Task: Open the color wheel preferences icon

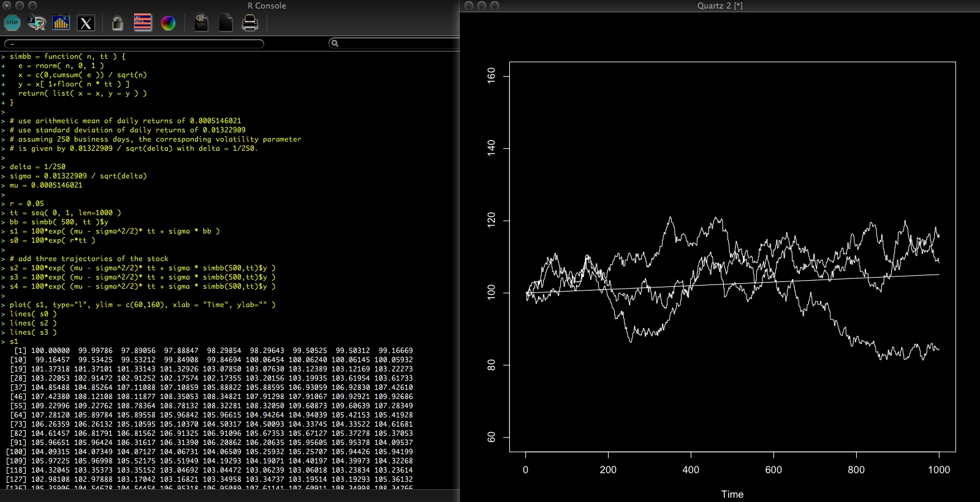Action: click(x=168, y=23)
